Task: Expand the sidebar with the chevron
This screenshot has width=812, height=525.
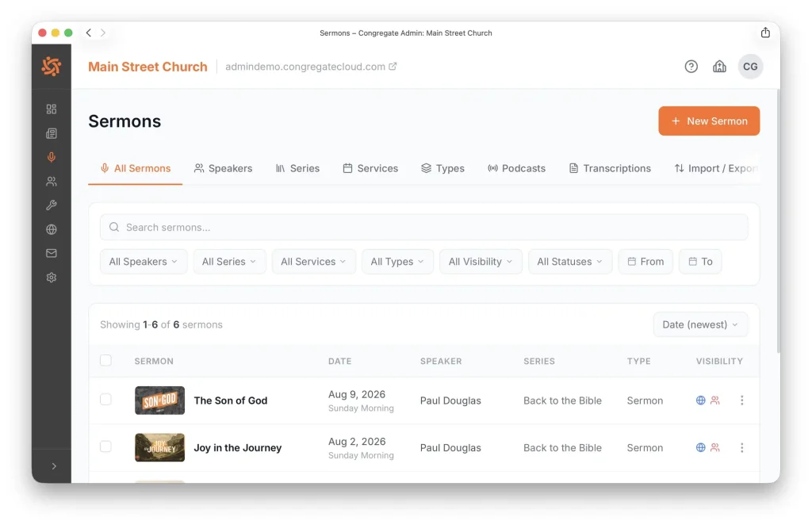Action: [54, 466]
